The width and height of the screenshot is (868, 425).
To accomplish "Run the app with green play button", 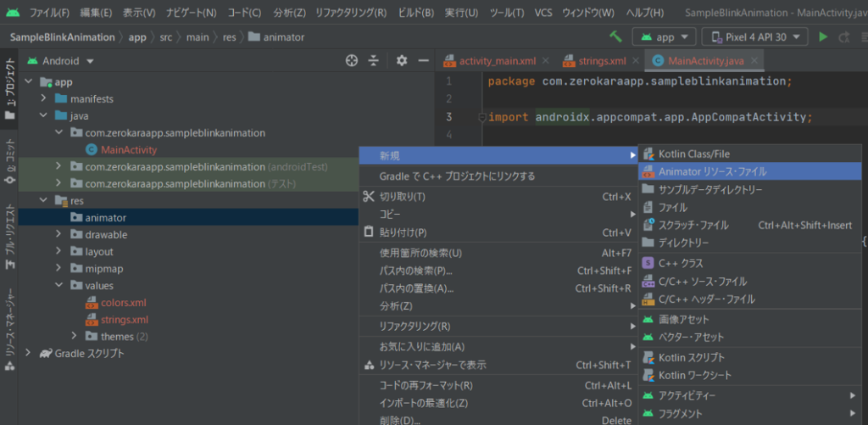I will pyautogui.click(x=823, y=37).
